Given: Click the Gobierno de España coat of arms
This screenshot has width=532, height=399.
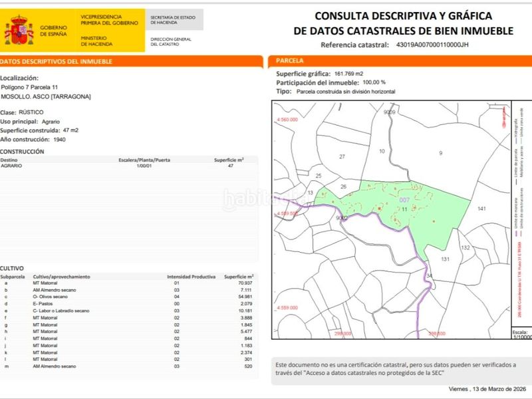Looking at the screenshot, I should click(x=19, y=30).
